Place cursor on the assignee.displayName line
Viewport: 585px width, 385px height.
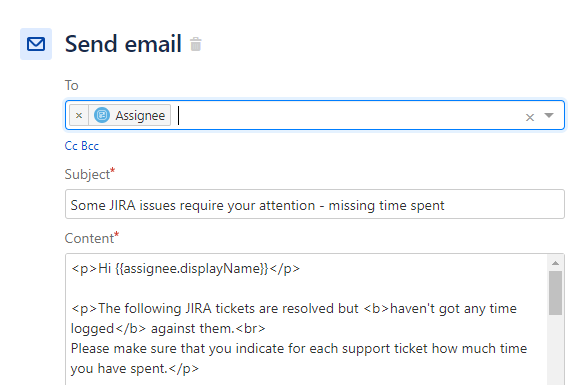click(185, 269)
